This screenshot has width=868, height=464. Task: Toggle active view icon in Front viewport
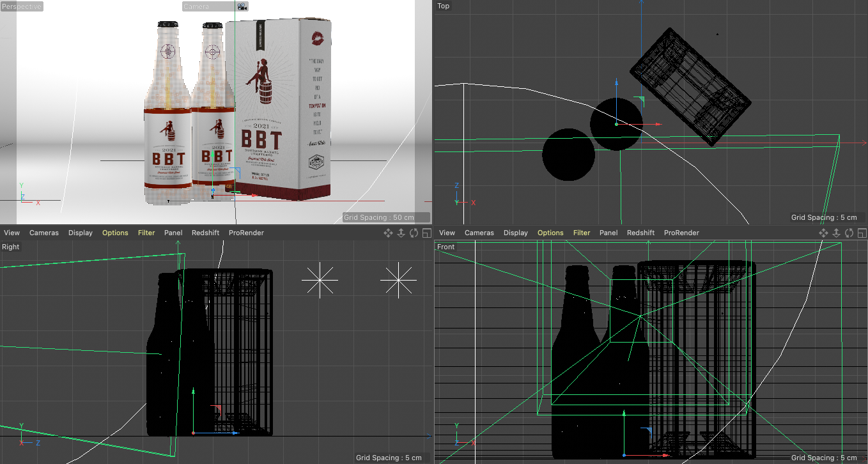click(x=862, y=233)
